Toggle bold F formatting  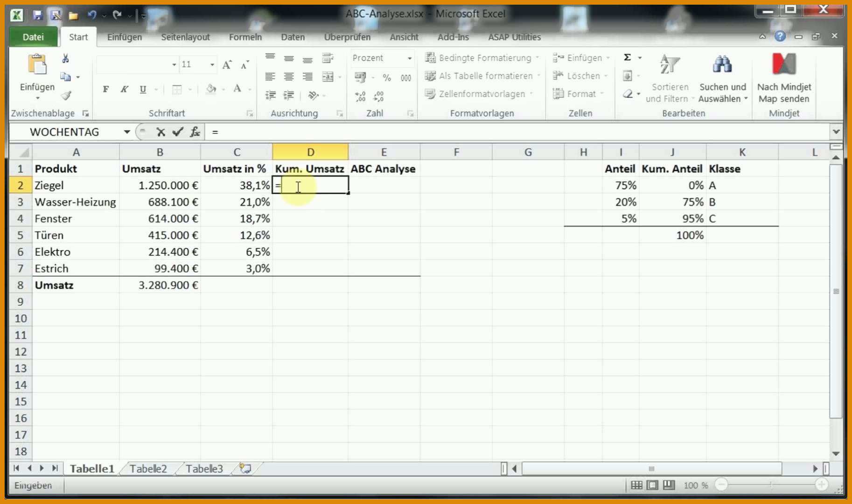click(106, 89)
